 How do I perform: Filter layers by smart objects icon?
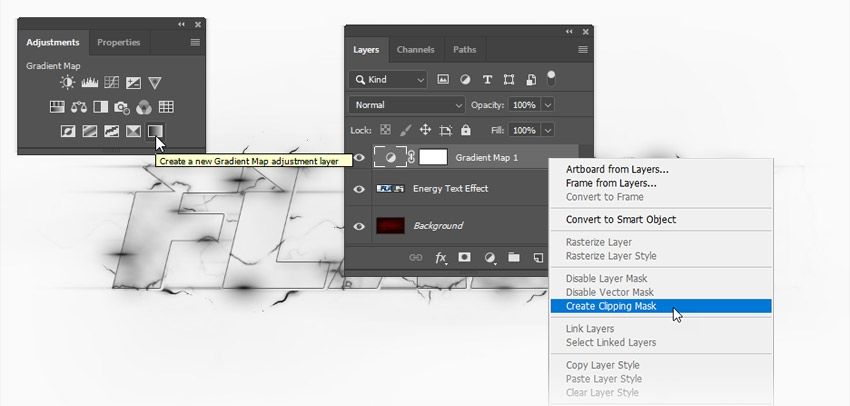click(531, 80)
